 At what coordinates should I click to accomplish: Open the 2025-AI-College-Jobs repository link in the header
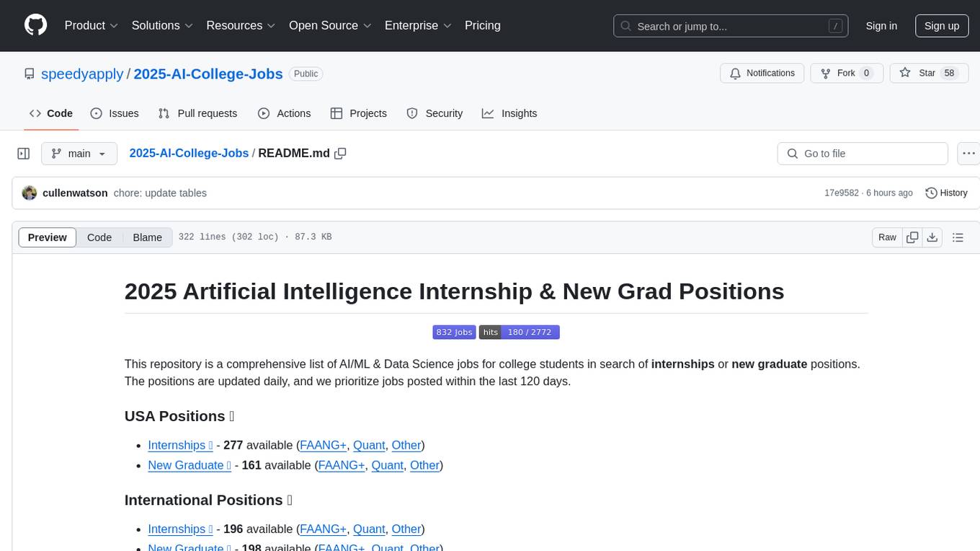(x=208, y=74)
